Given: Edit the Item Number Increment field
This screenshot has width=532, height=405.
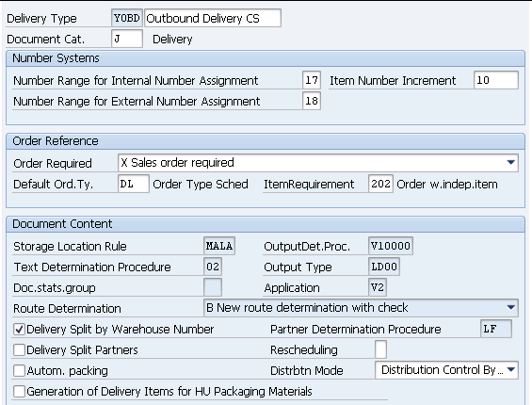Looking at the screenshot, I should tap(496, 80).
